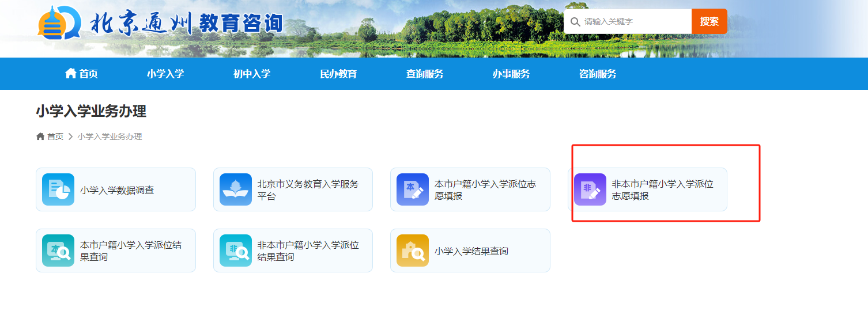Open the 小学入学 navigation menu
868x315 pixels.
click(165, 74)
